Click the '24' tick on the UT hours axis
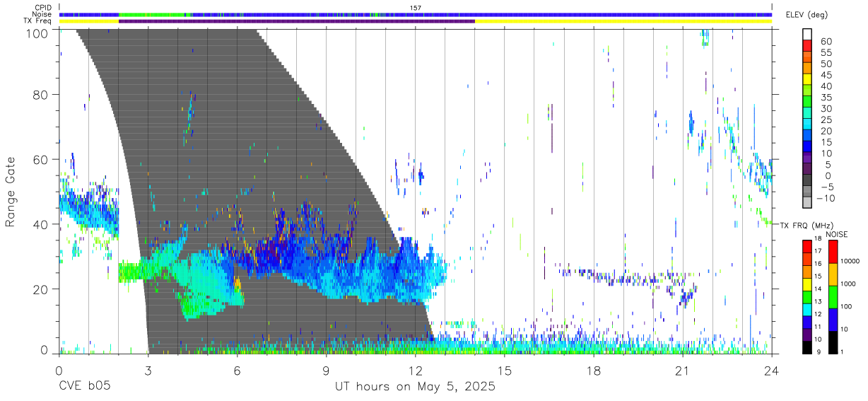Viewport: 868px width, 401px height. 772,370
